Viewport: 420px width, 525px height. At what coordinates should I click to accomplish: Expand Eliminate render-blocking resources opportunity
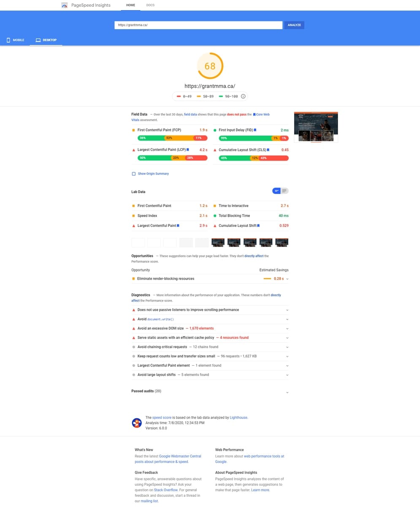[287, 279]
